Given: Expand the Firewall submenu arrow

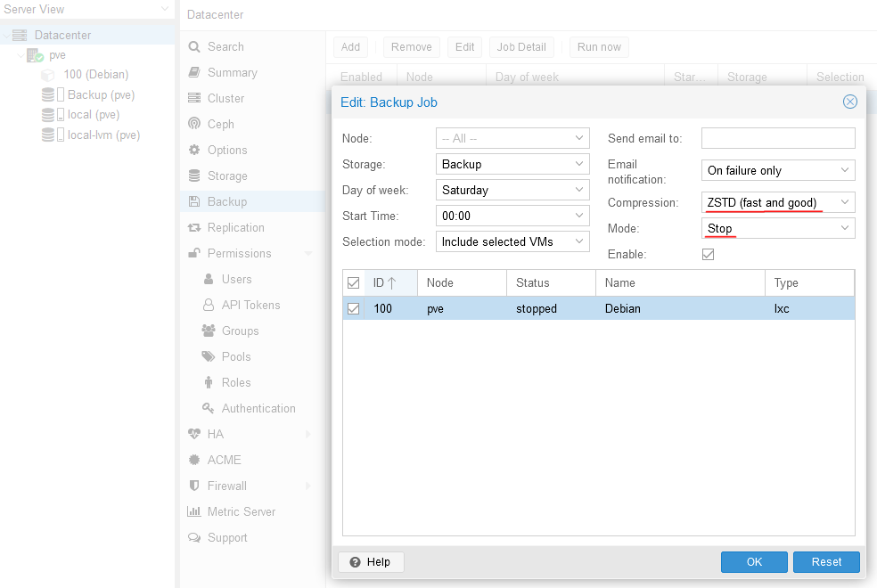Looking at the screenshot, I should pos(308,486).
